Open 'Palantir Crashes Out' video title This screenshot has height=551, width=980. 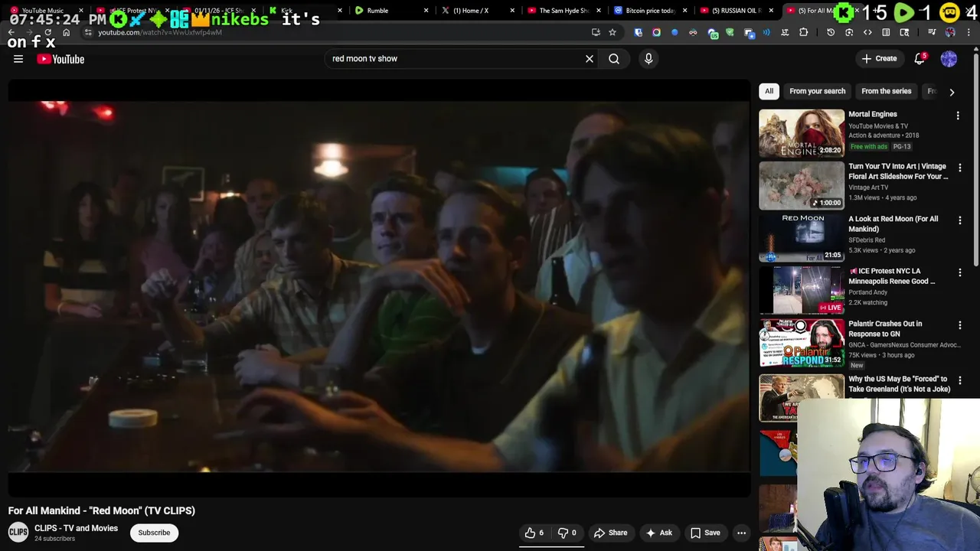(x=885, y=328)
